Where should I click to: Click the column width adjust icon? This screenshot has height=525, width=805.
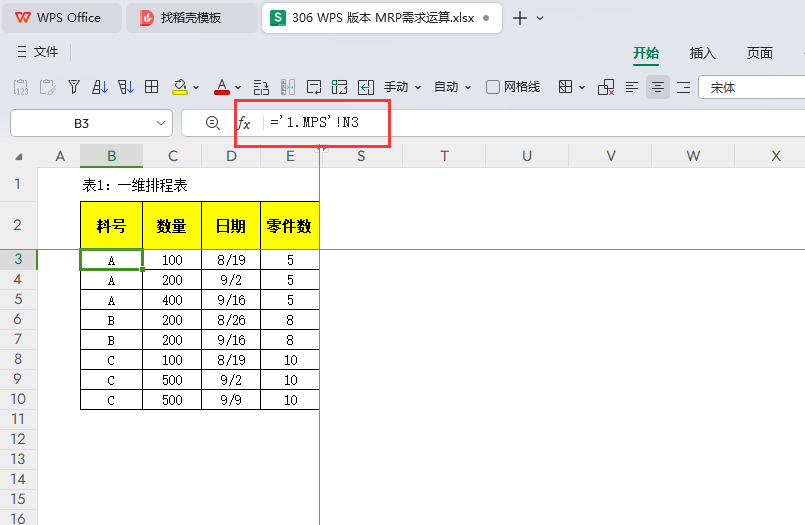[x=288, y=87]
